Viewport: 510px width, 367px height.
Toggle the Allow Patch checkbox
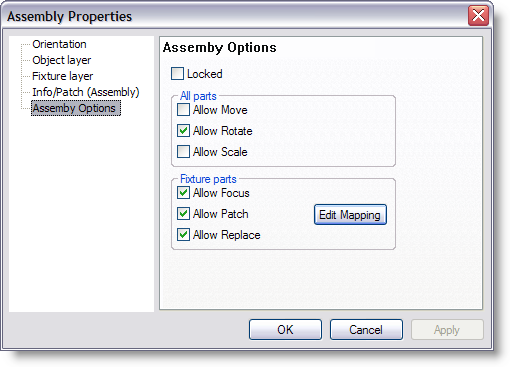point(183,214)
